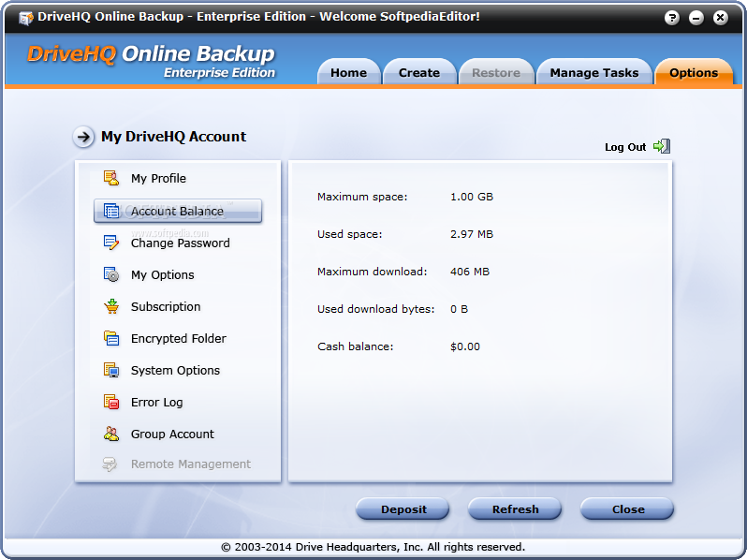747x560 pixels.
Task: Click the My Profile icon
Action: point(111,178)
